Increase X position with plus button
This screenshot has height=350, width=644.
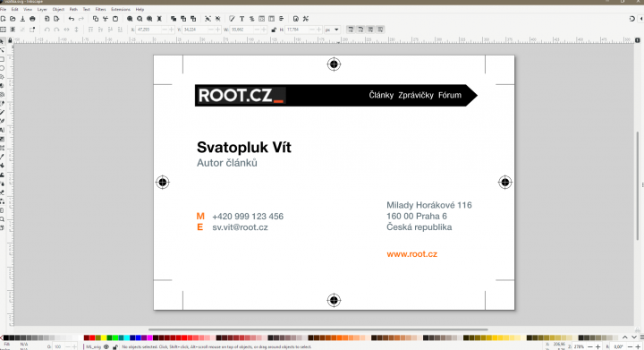(x=172, y=30)
